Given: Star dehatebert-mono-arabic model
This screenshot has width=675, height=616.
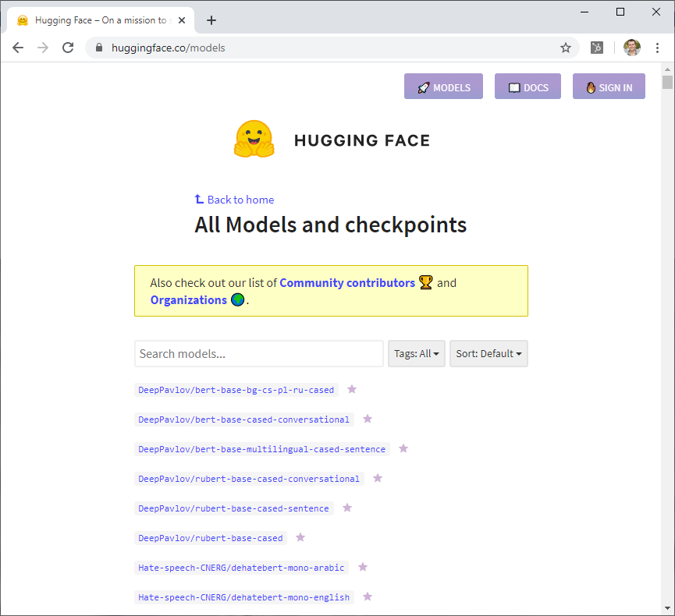Looking at the screenshot, I should (x=363, y=568).
